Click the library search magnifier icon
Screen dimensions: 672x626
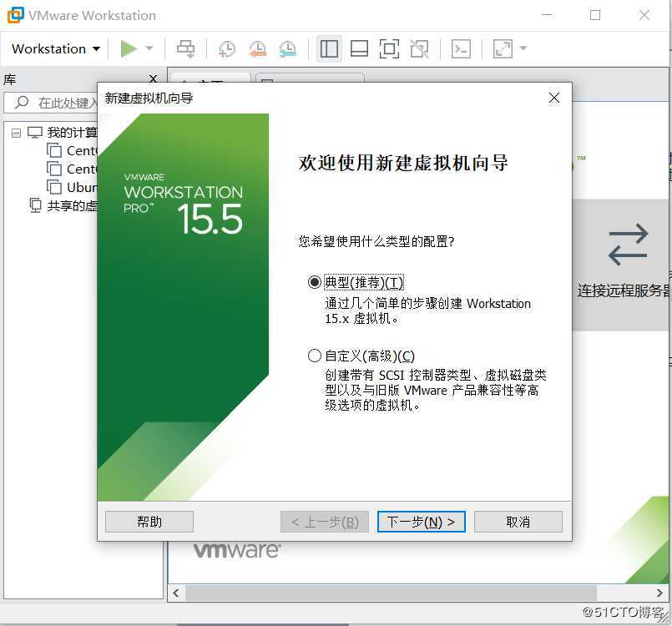[x=22, y=103]
